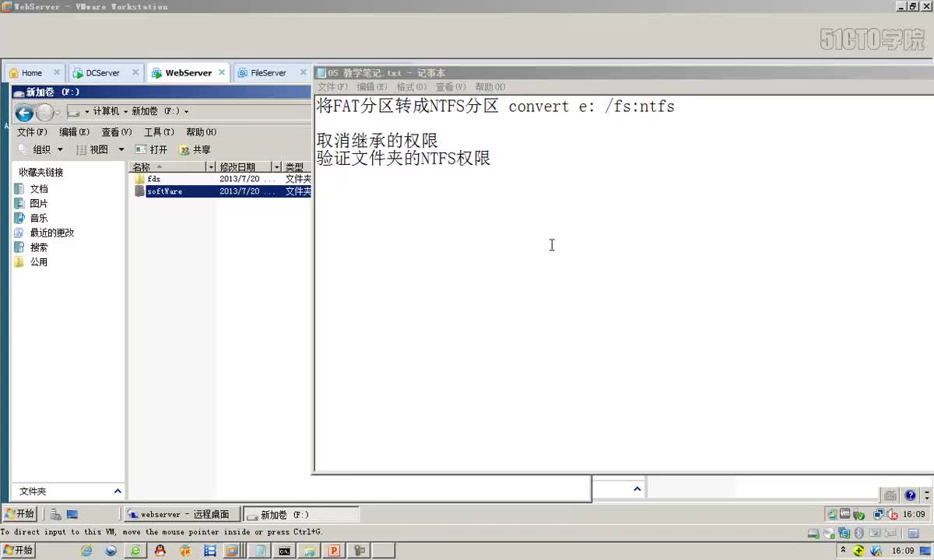Click the host tray clock 16:09

click(x=903, y=551)
